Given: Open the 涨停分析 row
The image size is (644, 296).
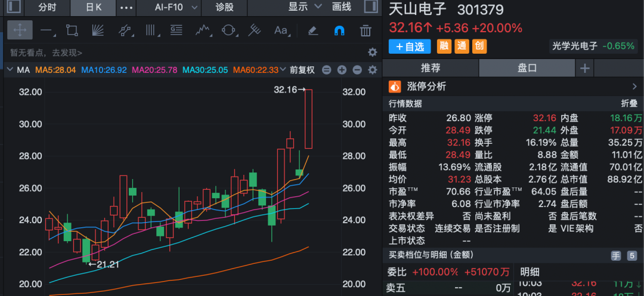Looking at the screenshot, I should click(x=513, y=87).
